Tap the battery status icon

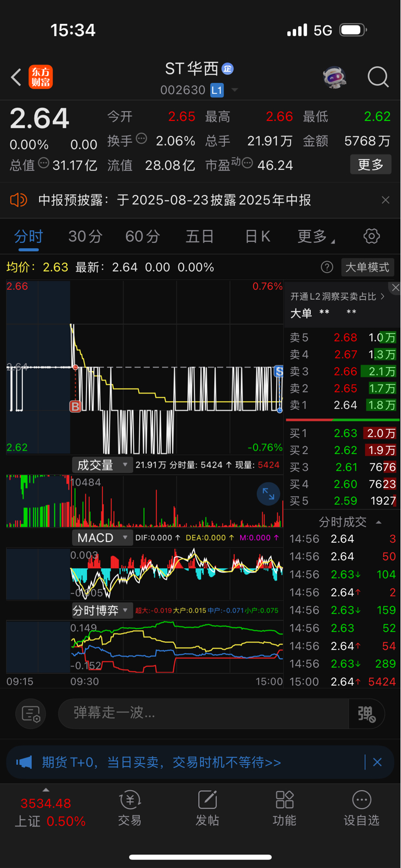pos(353,30)
